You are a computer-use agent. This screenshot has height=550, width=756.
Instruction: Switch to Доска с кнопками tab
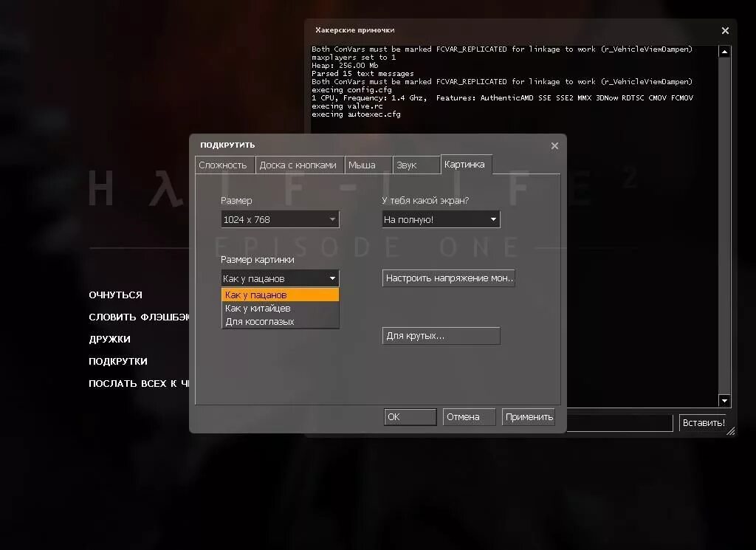(299, 165)
